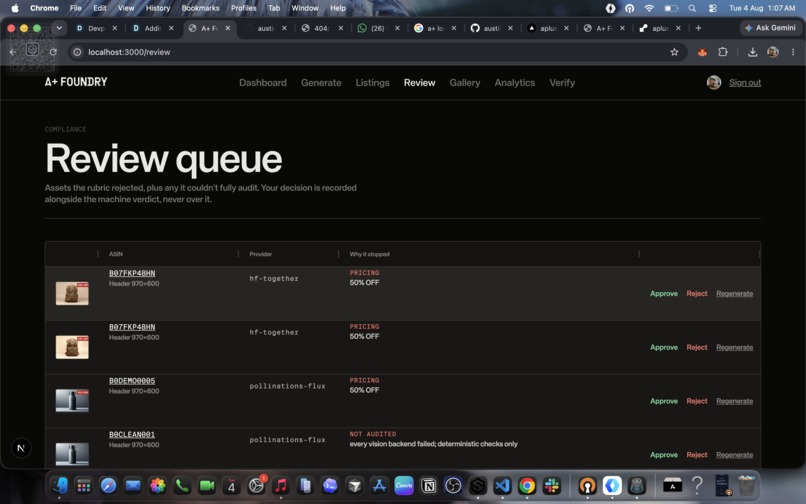
Task: Open the Chrome three-dot menu
Action: [793, 52]
